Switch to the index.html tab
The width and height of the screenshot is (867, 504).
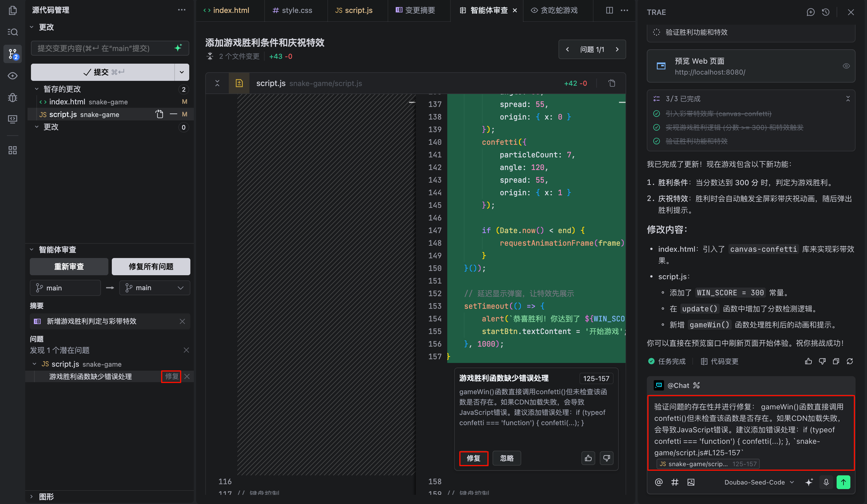227,10
